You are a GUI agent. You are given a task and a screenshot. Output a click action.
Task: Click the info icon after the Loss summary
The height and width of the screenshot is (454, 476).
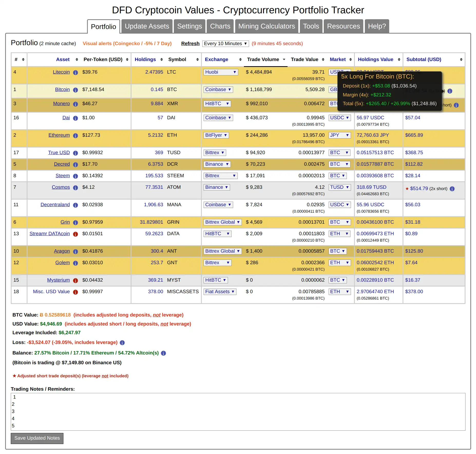point(122,343)
